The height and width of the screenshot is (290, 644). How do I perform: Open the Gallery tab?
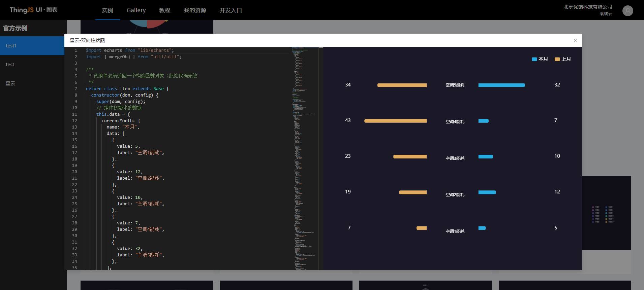136,10
